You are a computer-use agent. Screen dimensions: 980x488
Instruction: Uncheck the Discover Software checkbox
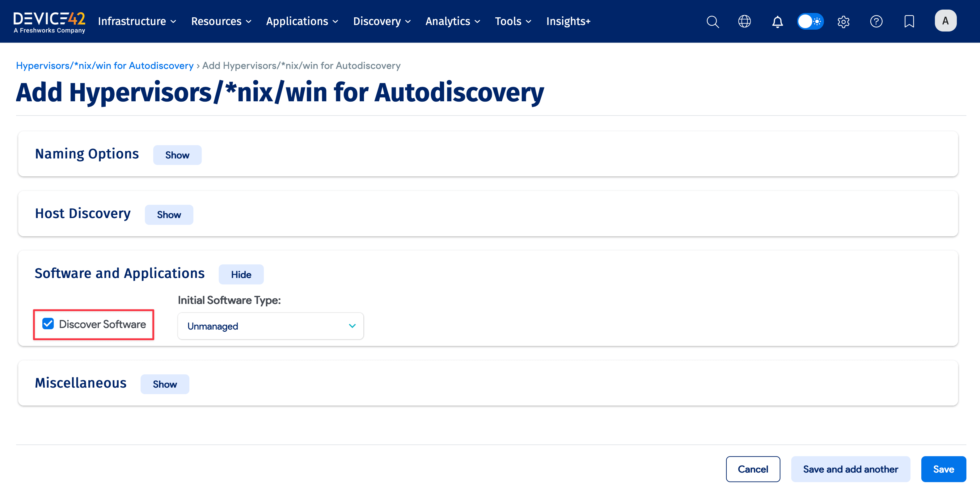pos(48,324)
